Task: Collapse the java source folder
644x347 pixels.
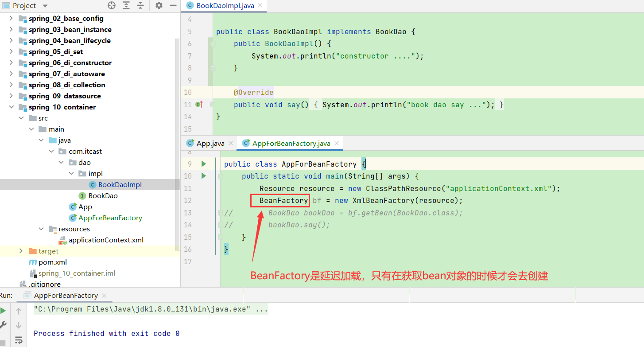Action: pos(41,140)
